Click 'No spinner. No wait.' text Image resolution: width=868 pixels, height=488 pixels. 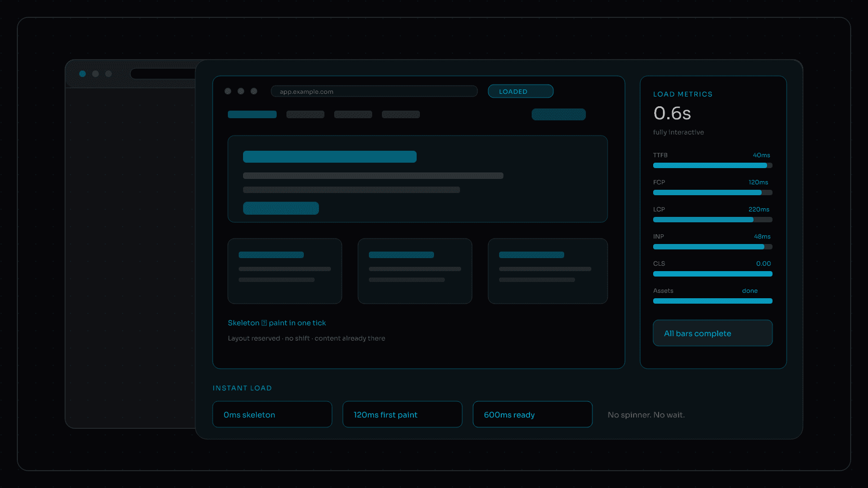(x=646, y=415)
